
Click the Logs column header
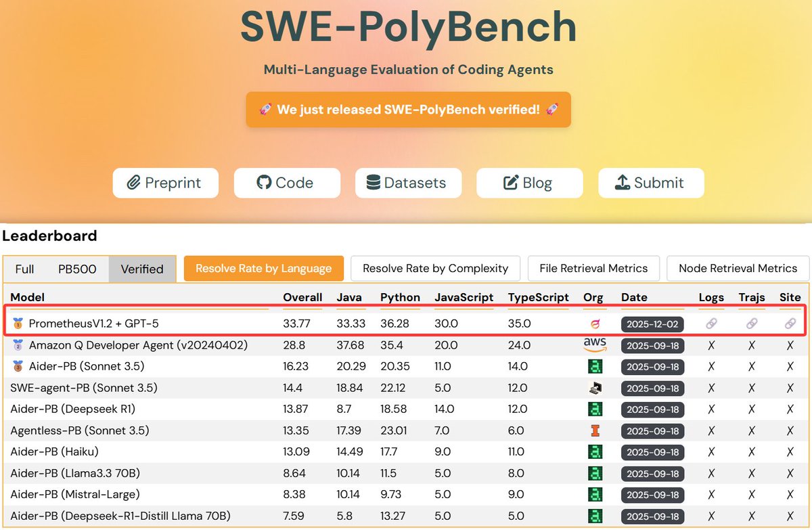click(x=711, y=297)
